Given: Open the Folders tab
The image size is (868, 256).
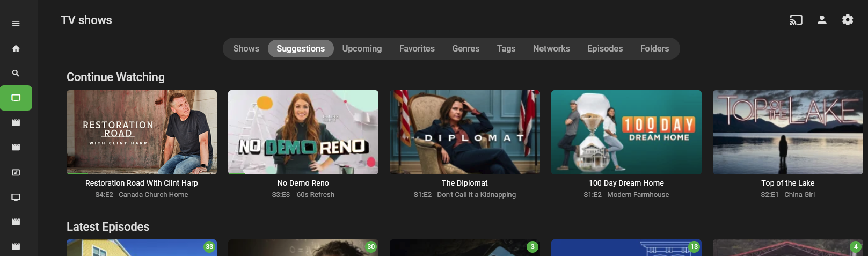Looking at the screenshot, I should tap(655, 49).
